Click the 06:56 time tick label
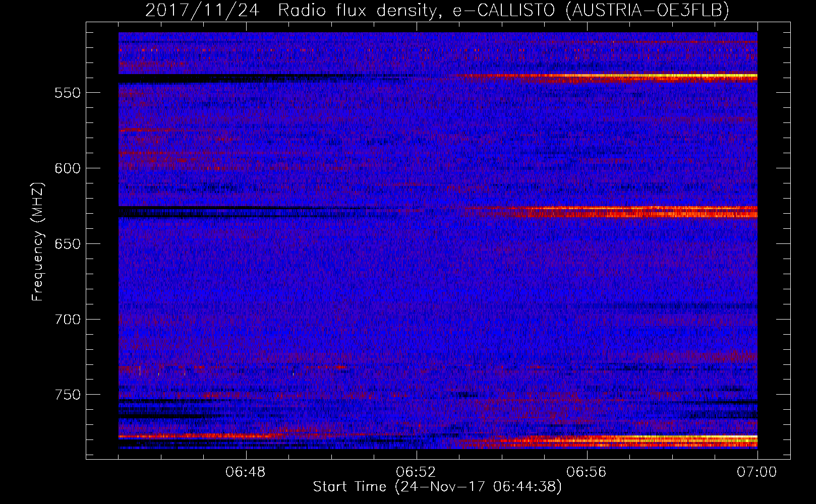The width and height of the screenshot is (816, 504). (x=587, y=472)
